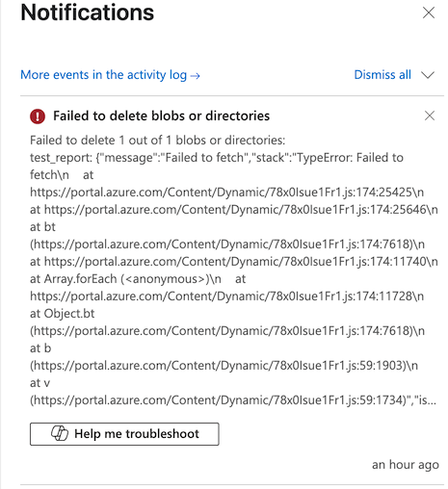Click the Copilot icon in the troubleshoot button
Viewport: 448px width, 489px height.
[x=60, y=433]
